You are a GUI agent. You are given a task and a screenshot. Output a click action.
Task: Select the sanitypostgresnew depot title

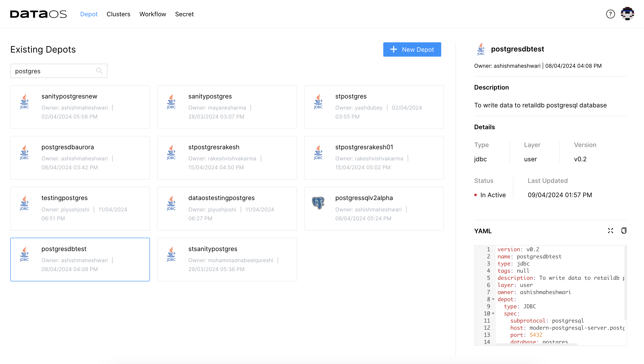(69, 96)
